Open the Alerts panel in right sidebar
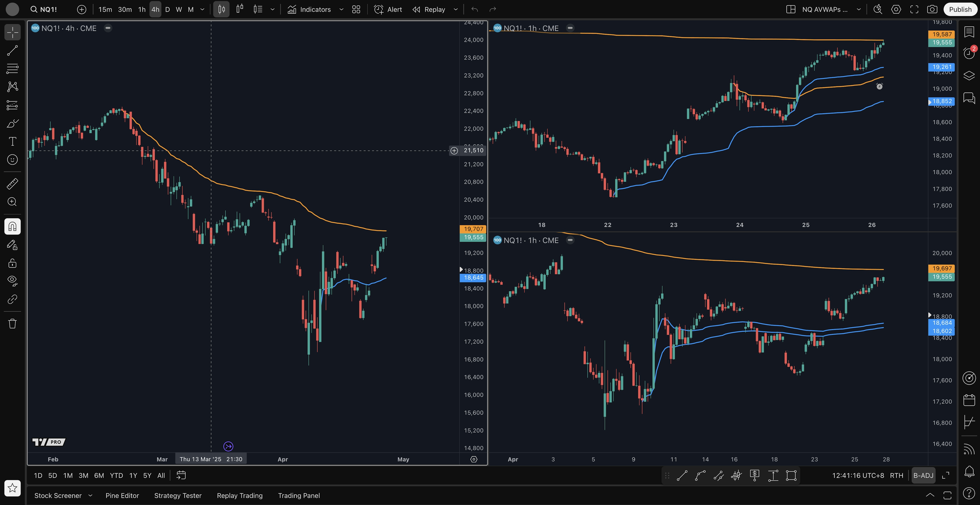The height and width of the screenshot is (505, 980). point(969,53)
